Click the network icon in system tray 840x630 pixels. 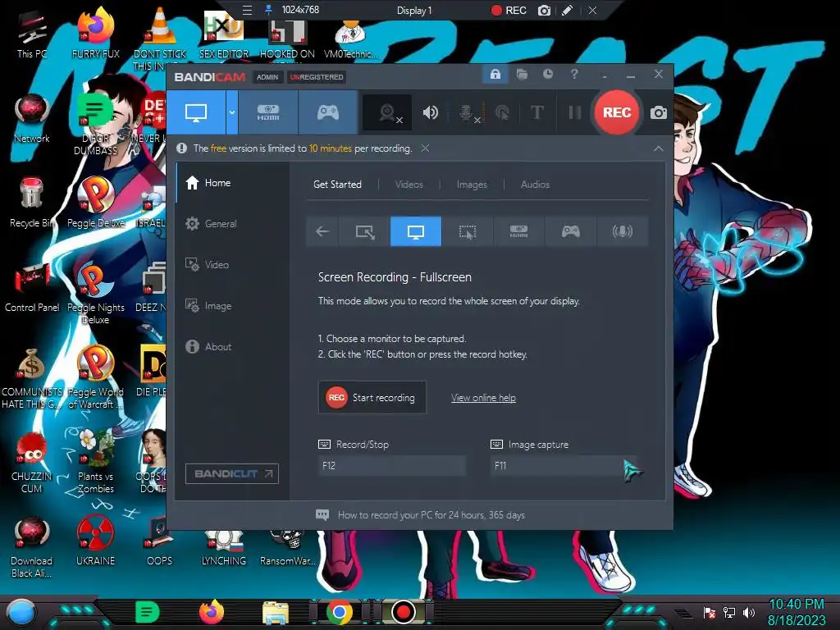click(x=729, y=612)
